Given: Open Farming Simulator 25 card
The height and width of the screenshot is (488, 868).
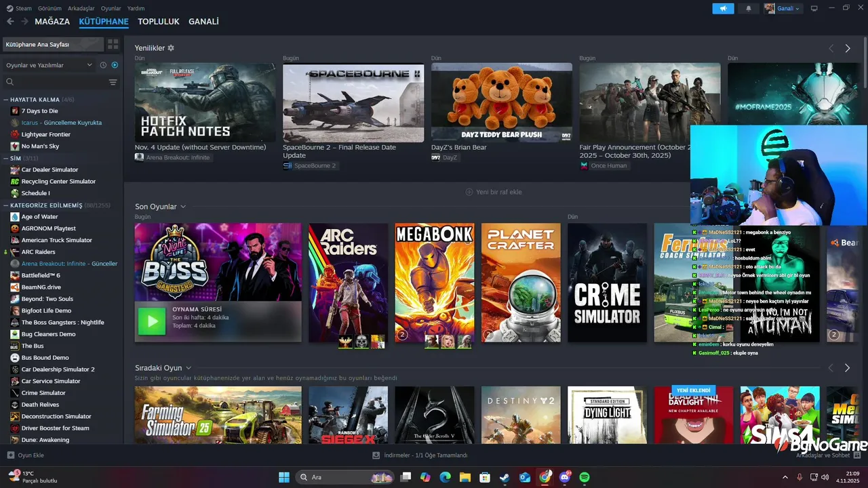Looking at the screenshot, I should tap(218, 415).
